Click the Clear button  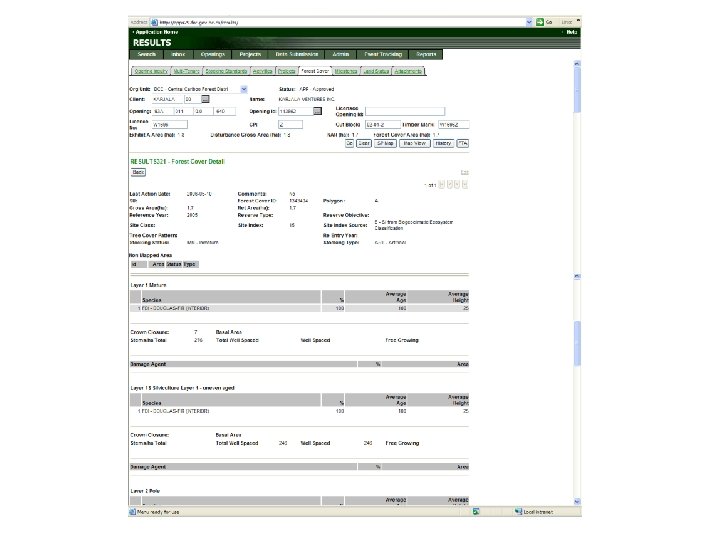[364, 143]
